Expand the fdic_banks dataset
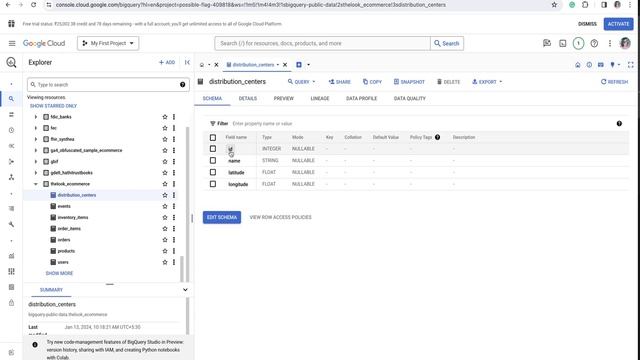The width and height of the screenshot is (640, 360). click(x=36, y=117)
